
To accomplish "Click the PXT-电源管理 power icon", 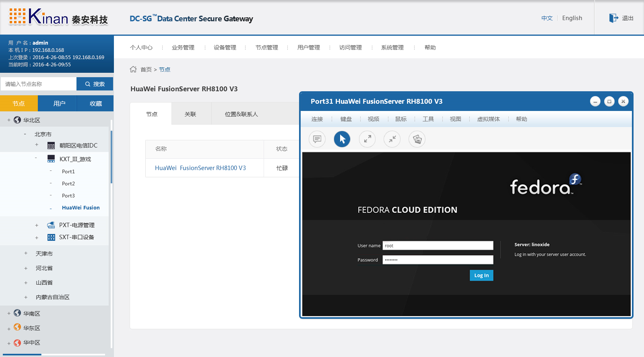I will [51, 225].
